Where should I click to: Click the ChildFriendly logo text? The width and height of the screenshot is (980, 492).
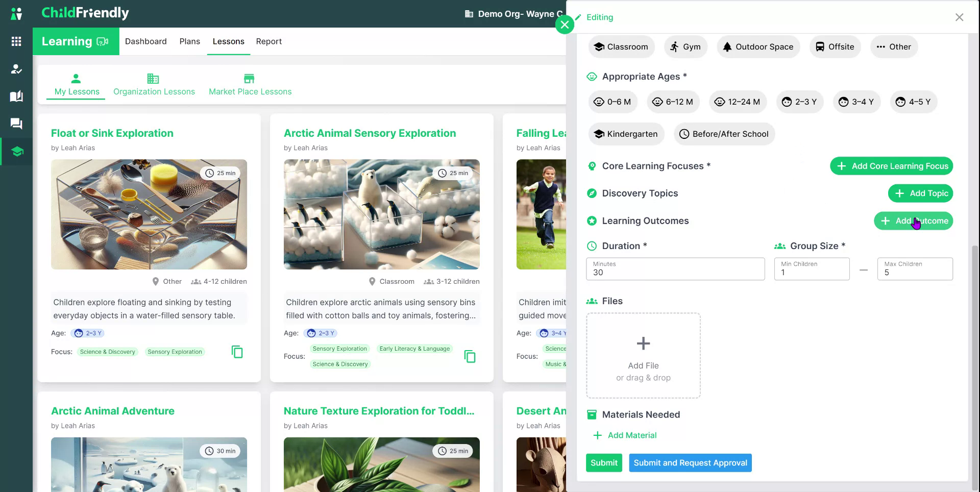(85, 13)
